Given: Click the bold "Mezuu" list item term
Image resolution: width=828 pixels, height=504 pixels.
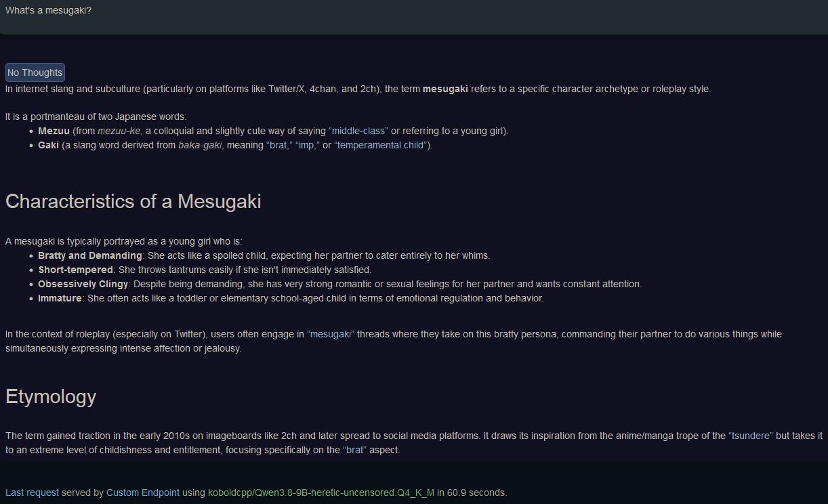Looking at the screenshot, I should click(x=54, y=131).
